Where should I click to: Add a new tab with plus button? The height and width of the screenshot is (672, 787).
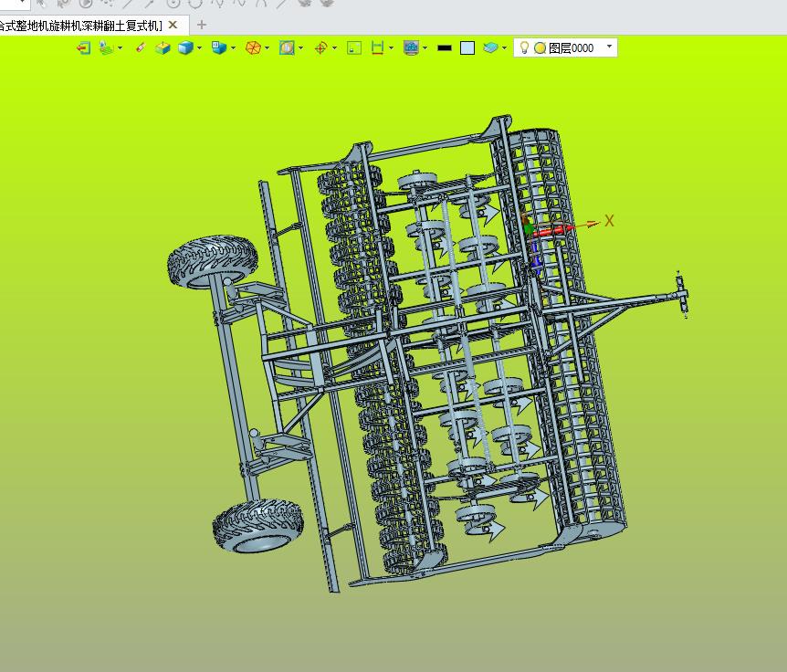tap(201, 25)
